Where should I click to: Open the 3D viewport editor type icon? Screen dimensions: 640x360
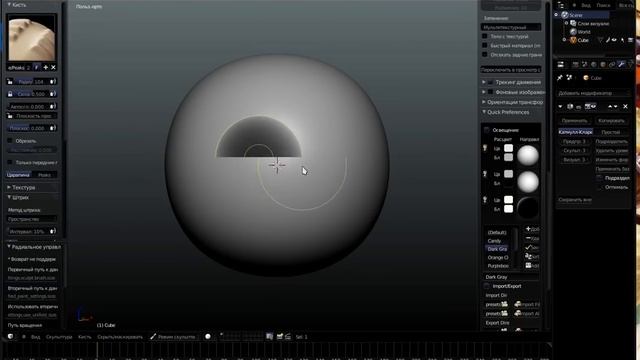11,337
